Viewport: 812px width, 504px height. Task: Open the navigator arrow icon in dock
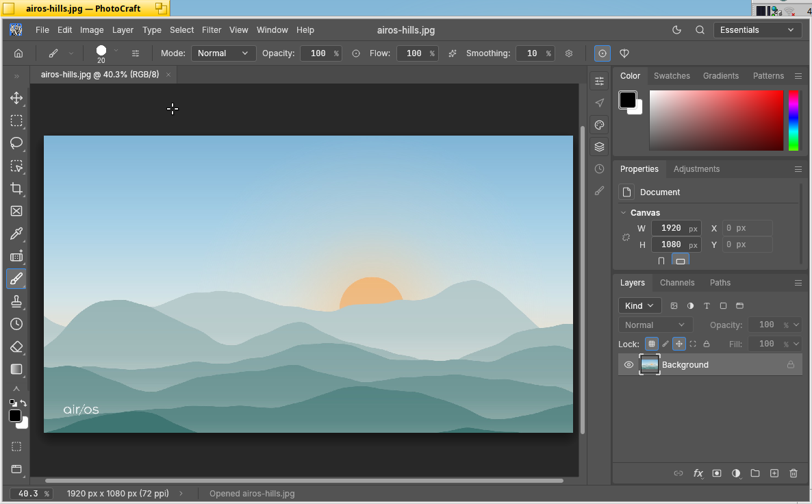599,103
